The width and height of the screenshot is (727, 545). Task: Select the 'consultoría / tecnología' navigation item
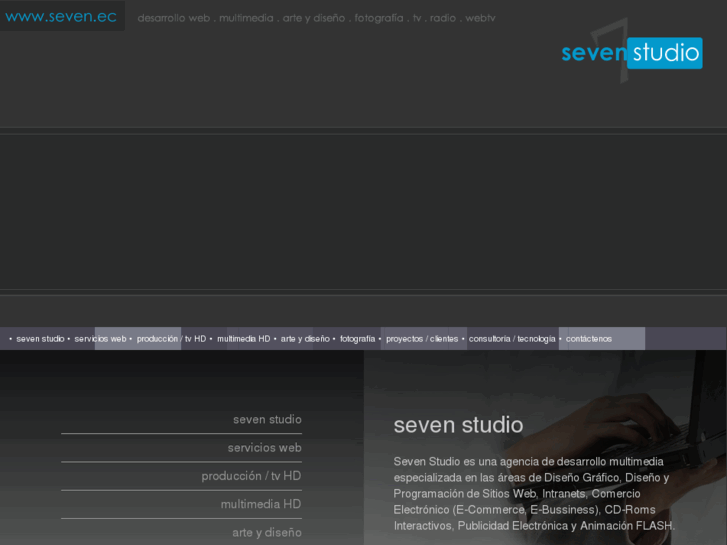pyautogui.click(x=512, y=339)
